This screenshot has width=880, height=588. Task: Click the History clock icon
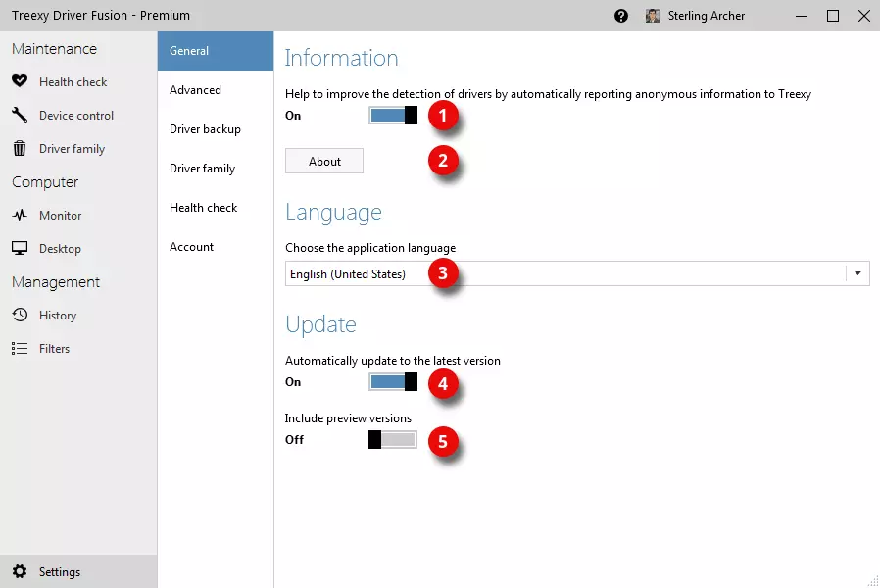(x=20, y=315)
